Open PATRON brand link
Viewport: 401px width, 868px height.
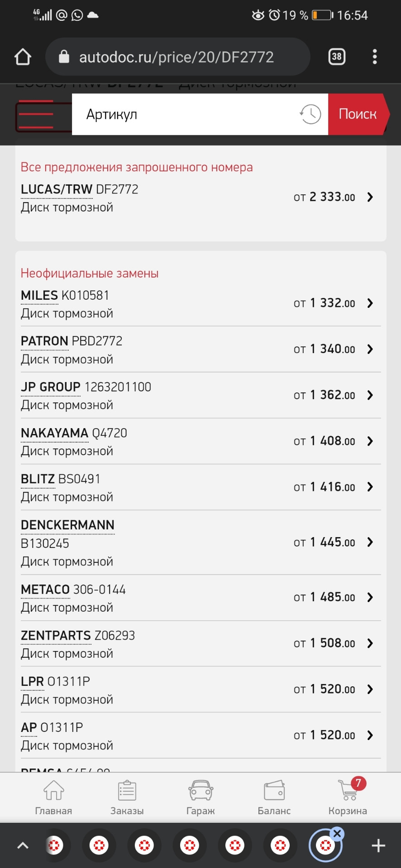pyautogui.click(x=44, y=341)
